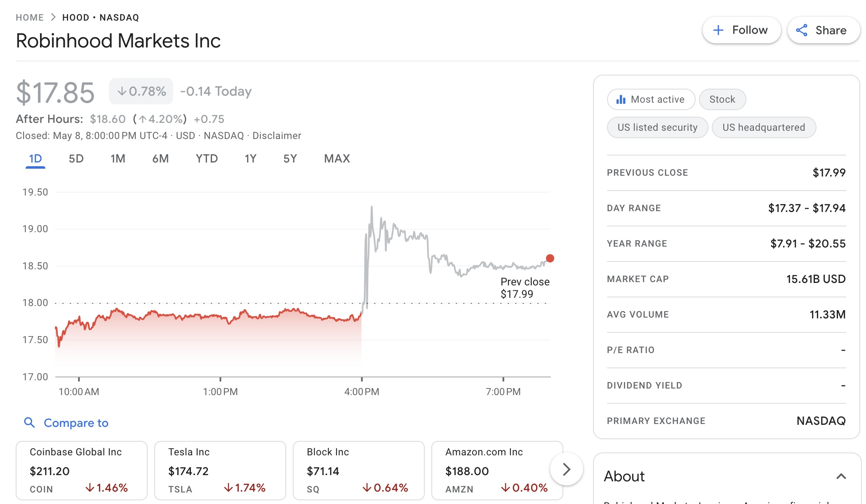Click the DIVIDEND YIELD label
The width and height of the screenshot is (866, 504).
[x=645, y=386]
